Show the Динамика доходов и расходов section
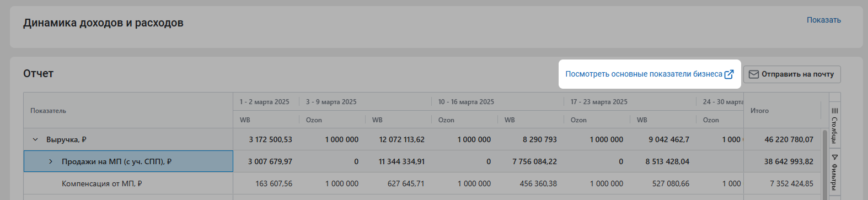This screenshot has width=868, height=200. click(823, 20)
